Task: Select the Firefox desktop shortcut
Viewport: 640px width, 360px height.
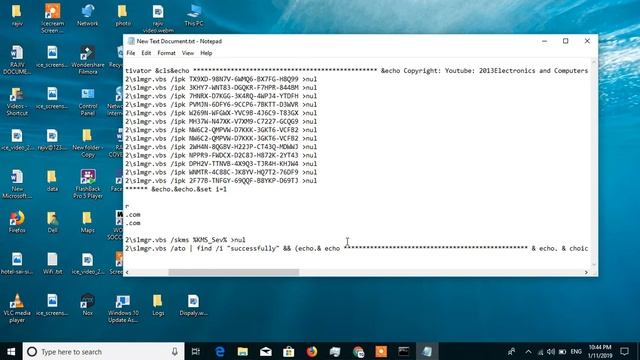Action: pos(17,222)
